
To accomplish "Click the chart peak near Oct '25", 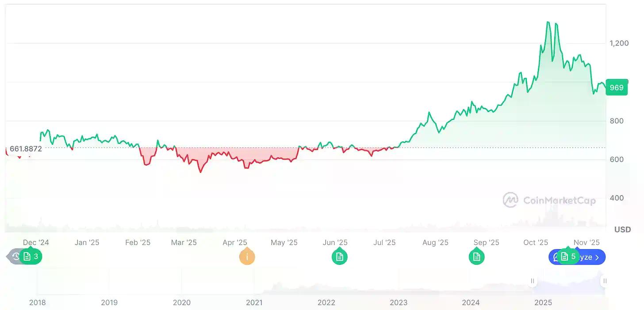I will point(548,22).
